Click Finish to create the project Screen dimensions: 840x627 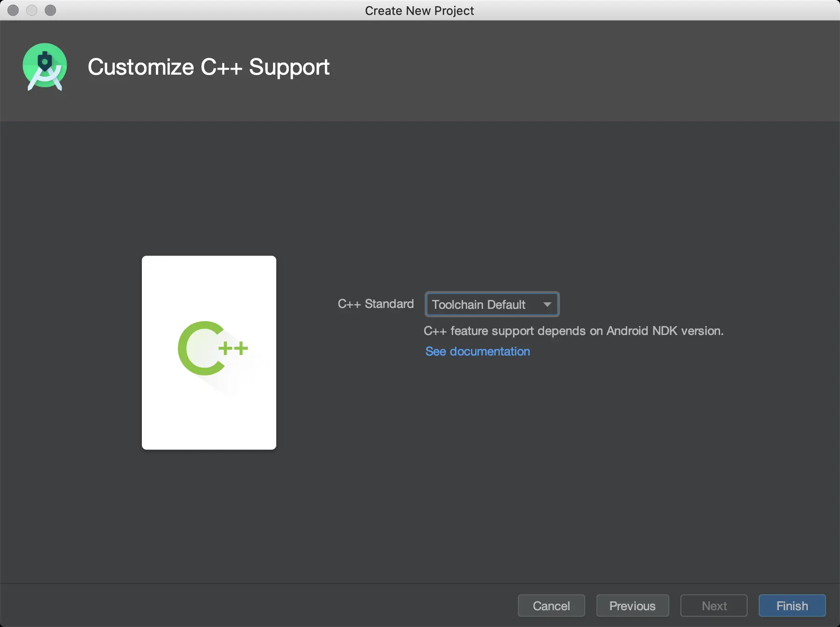tap(791, 606)
